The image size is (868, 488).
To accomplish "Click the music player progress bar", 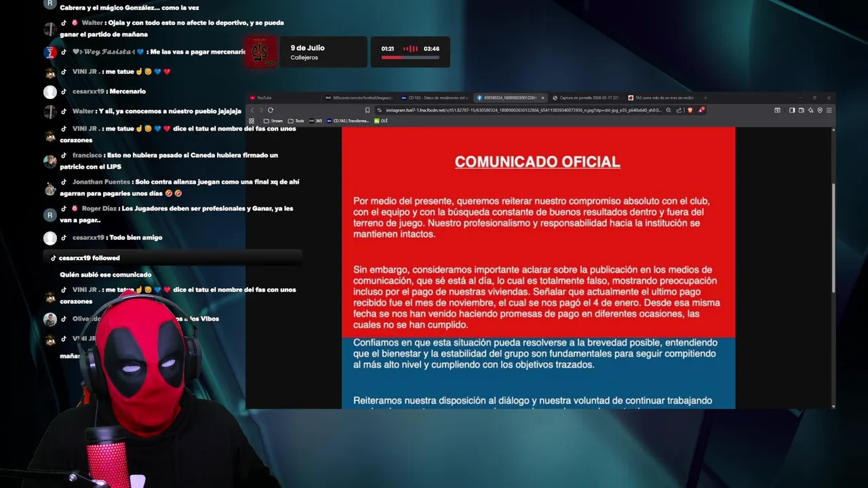I will click(x=410, y=58).
